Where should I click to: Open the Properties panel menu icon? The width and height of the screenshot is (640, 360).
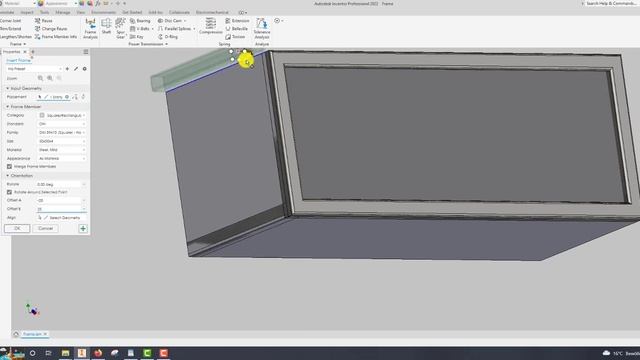(x=86, y=52)
